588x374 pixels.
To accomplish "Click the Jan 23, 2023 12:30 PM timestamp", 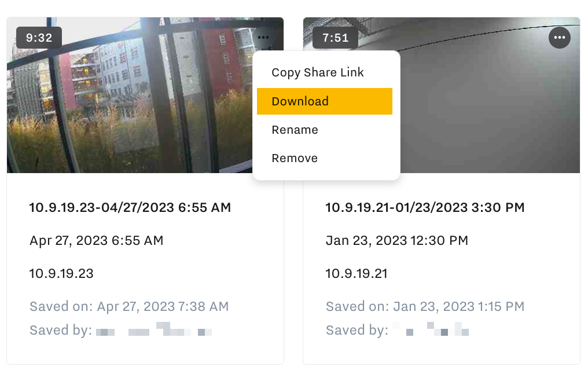I will pyautogui.click(x=397, y=240).
